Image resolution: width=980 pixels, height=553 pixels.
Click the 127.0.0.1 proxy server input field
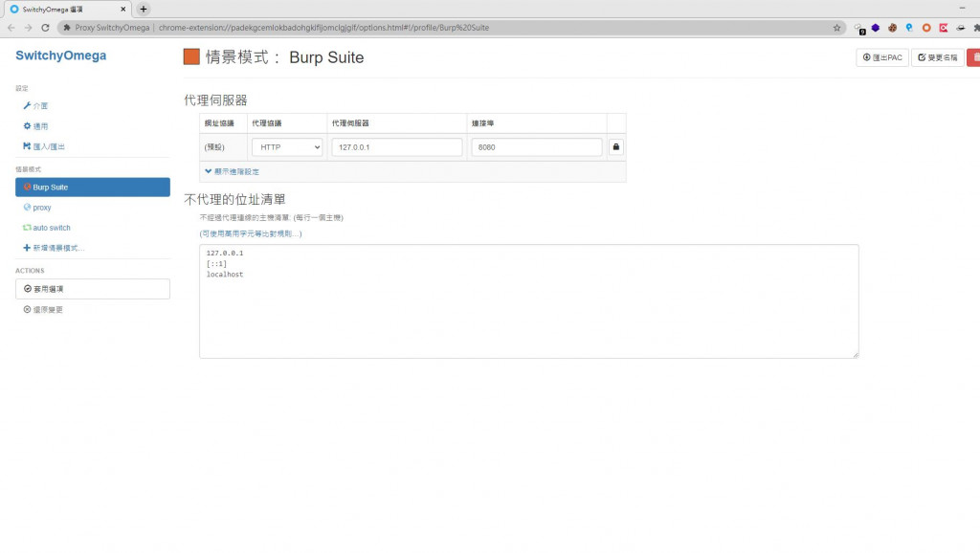click(397, 146)
